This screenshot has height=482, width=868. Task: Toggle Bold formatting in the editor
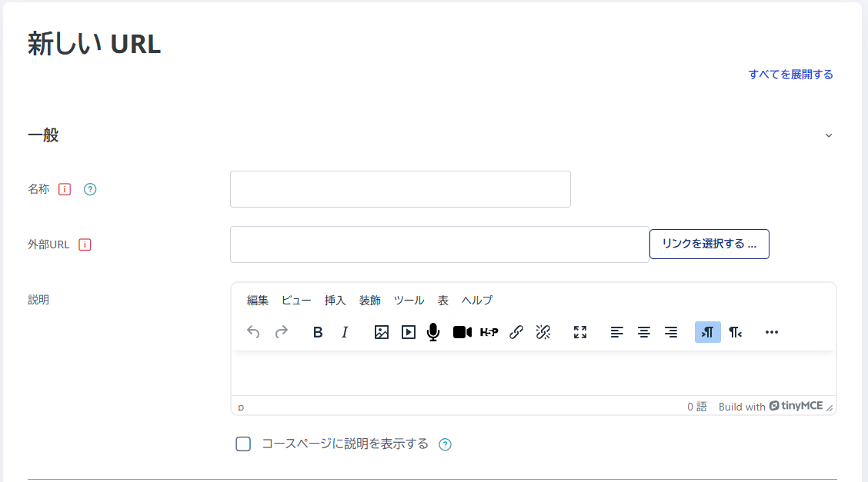click(317, 332)
